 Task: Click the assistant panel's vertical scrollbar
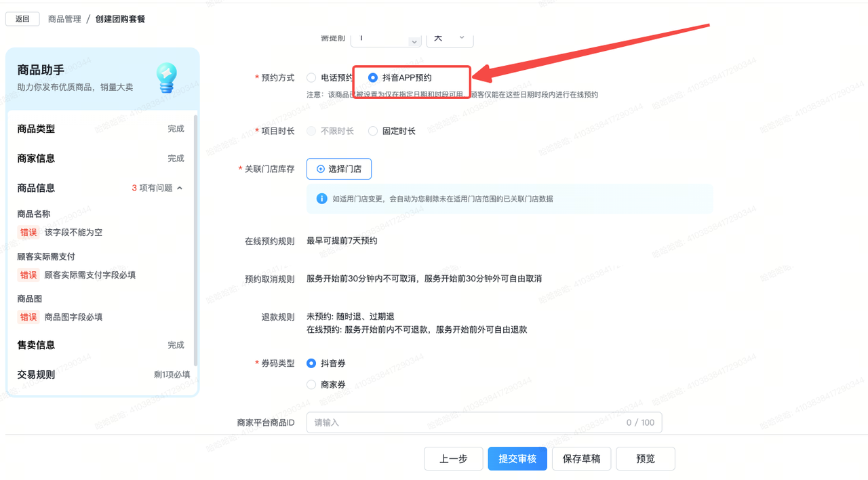[x=195, y=241]
